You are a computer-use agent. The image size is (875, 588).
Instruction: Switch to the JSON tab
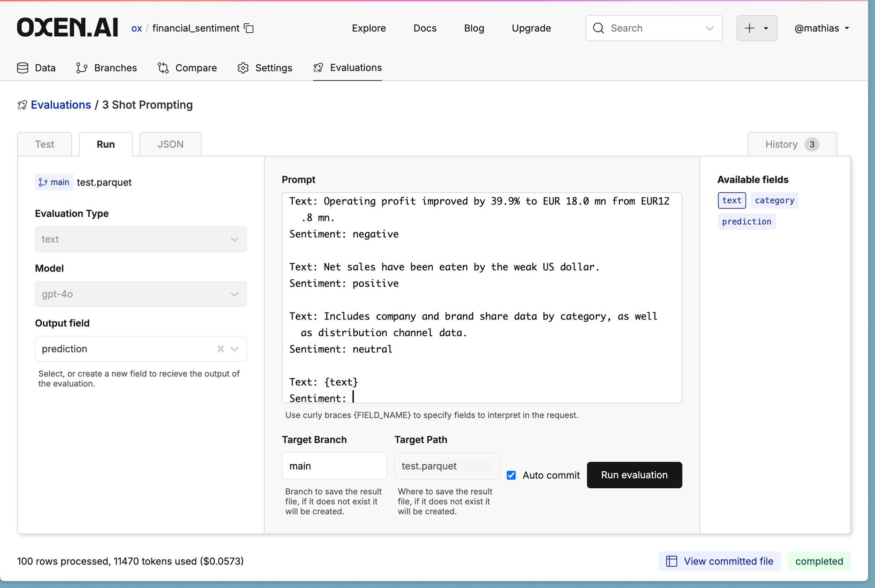pyautogui.click(x=170, y=144)
